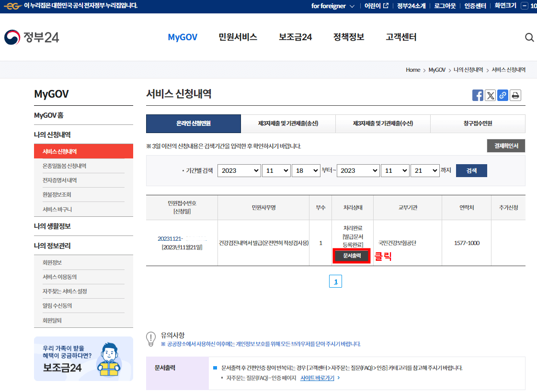537x392 pixels.
Task: Open the start year 2023 dropdown
Action: pos(239,170)
